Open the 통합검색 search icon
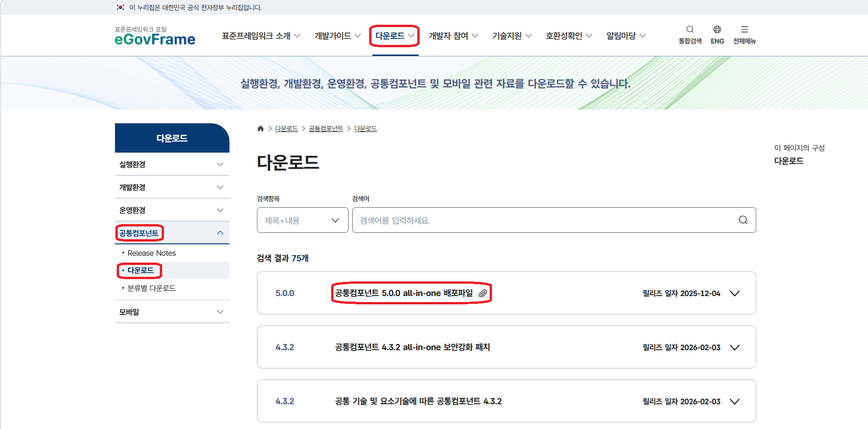868x429 pixels. pyautogui.click(x=690, y=30)
